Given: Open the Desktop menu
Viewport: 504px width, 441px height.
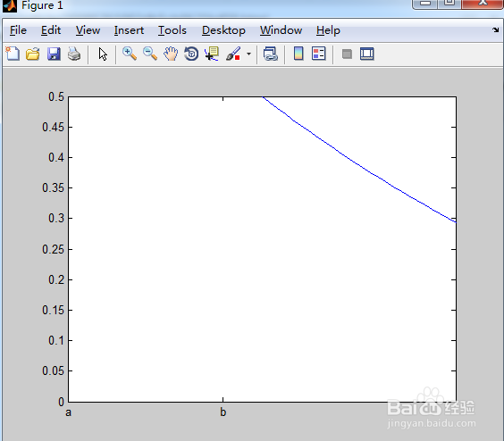Looking at the screenshot, I should [223, 30].
